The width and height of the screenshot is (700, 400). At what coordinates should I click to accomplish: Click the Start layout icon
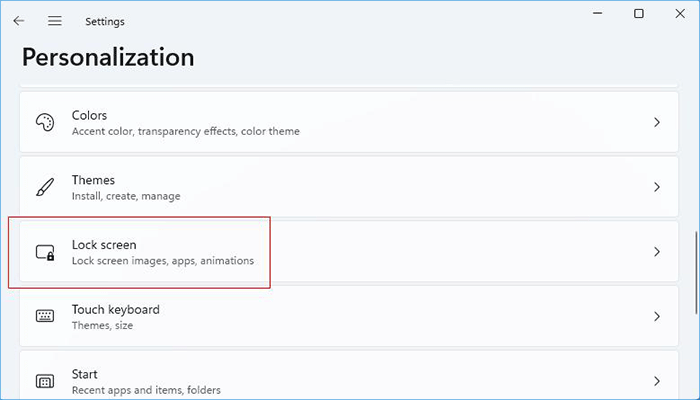[x=45, y=381]
